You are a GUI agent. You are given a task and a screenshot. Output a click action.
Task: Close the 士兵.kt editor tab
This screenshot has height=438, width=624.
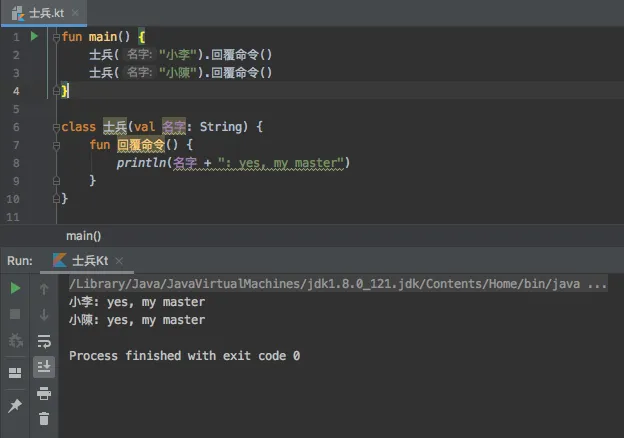pos(75,13)
